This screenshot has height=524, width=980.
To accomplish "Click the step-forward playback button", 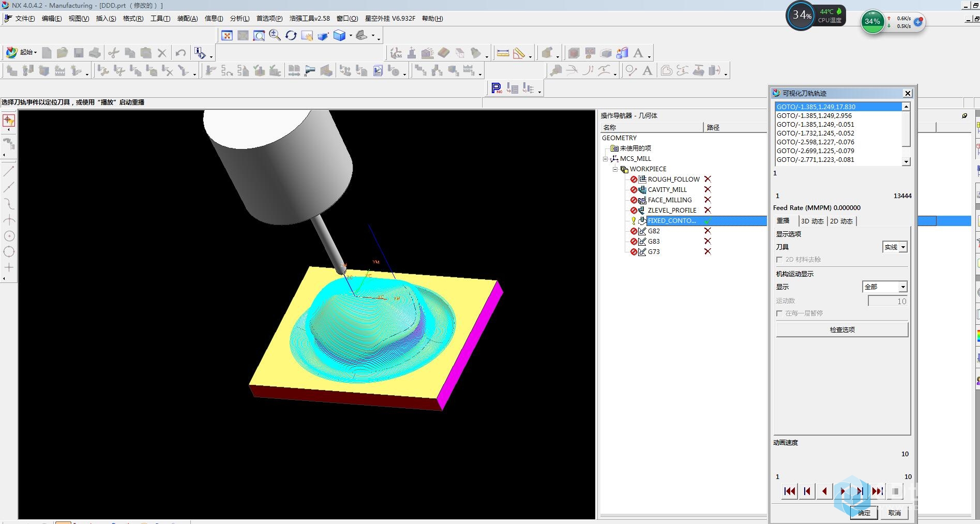I will point(860,491).
